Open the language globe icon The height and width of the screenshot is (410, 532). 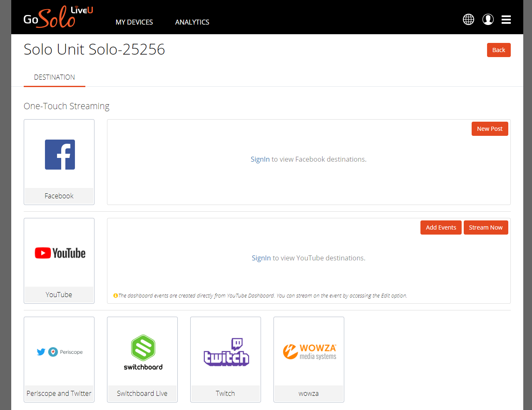468,20
